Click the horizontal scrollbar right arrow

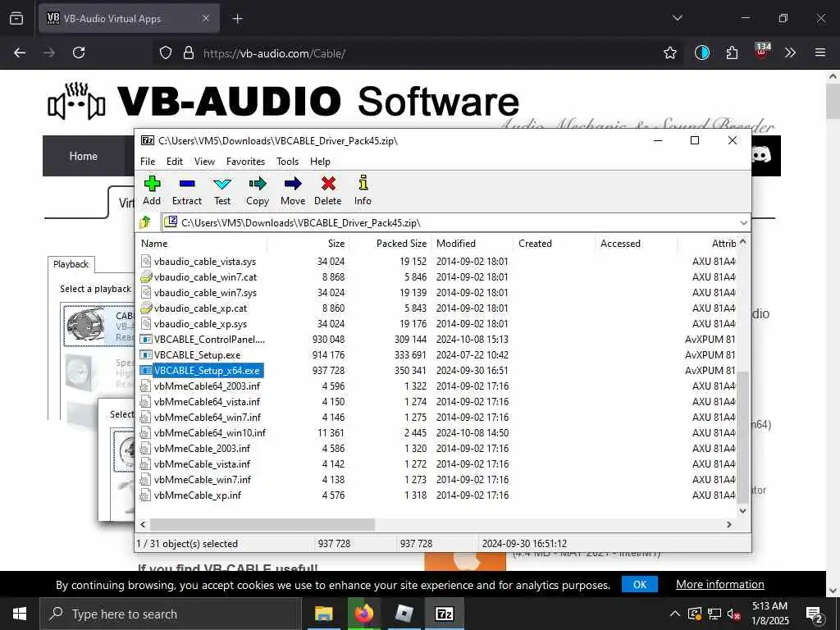pos(729,524)
